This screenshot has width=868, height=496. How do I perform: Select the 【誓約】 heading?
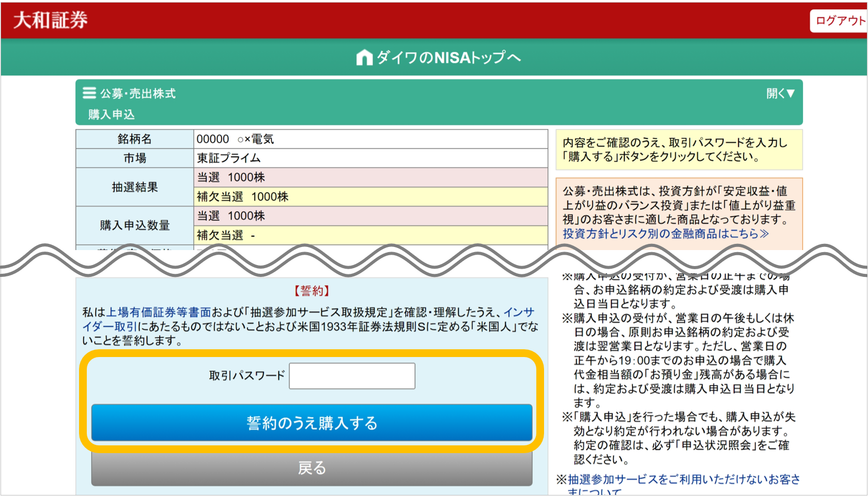[x=312, y=291]
